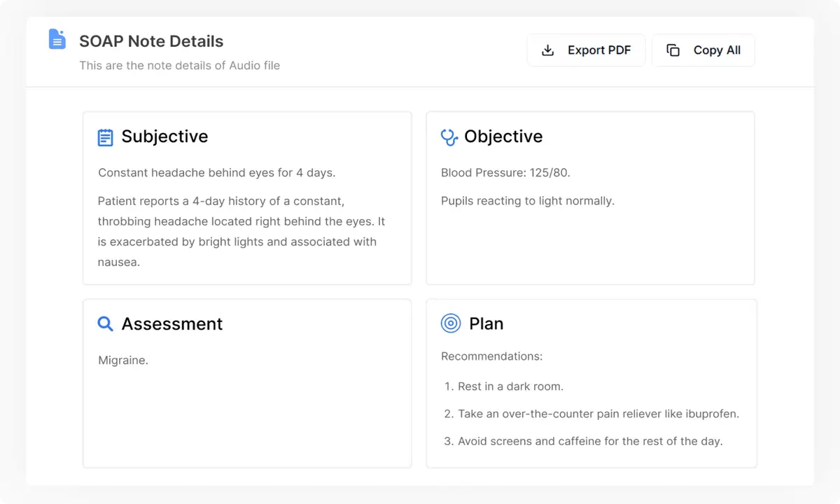
Task: Select the Assessment heading
Action: coord(172,324)
